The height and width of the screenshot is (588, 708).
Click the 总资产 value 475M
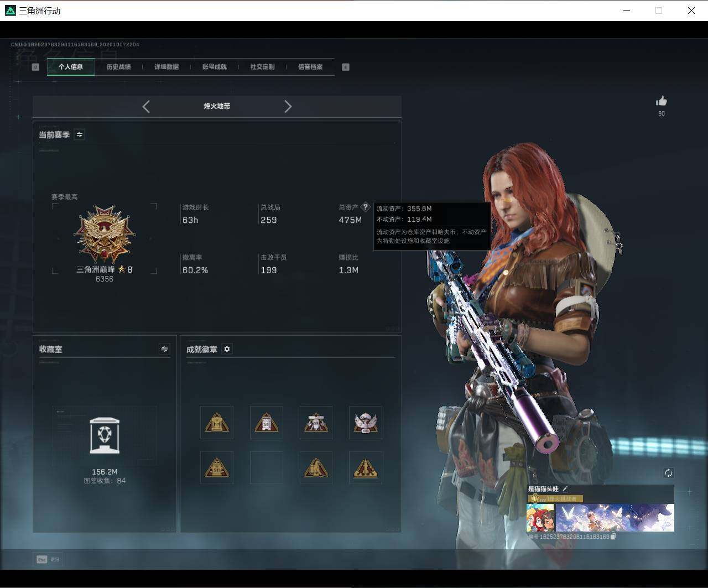coord(350,220)
